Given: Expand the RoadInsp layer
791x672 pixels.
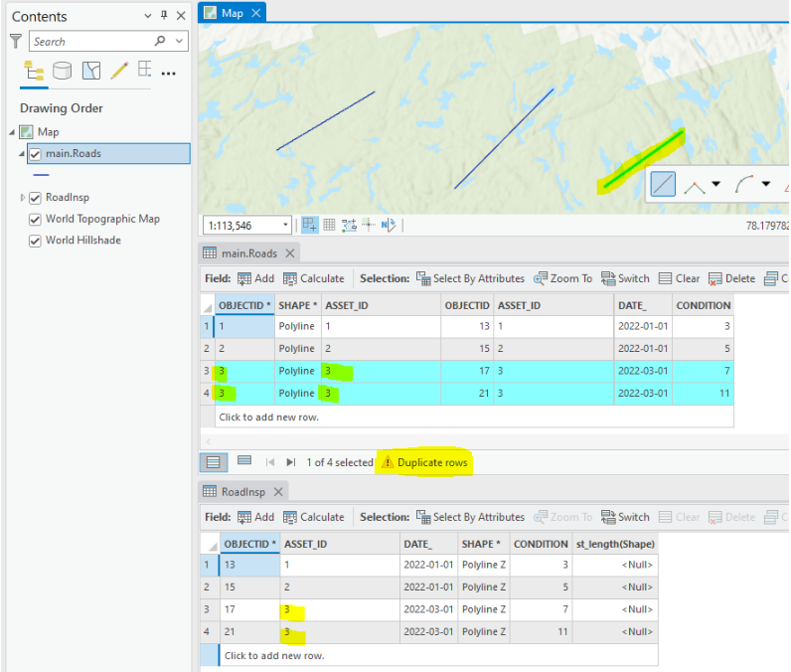Looking at the screenshot, I should pos(23,198).
